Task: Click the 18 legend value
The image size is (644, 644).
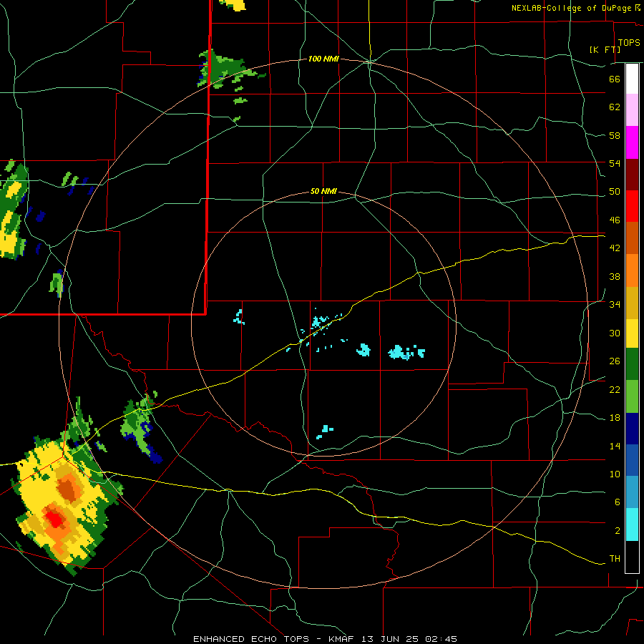Action: coord(615,418)
